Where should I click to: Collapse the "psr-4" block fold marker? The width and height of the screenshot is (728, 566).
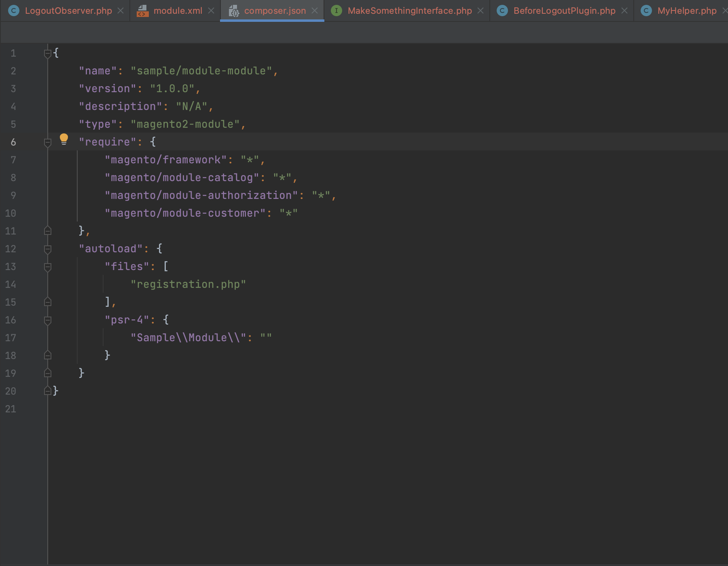[x=48, y=320]
